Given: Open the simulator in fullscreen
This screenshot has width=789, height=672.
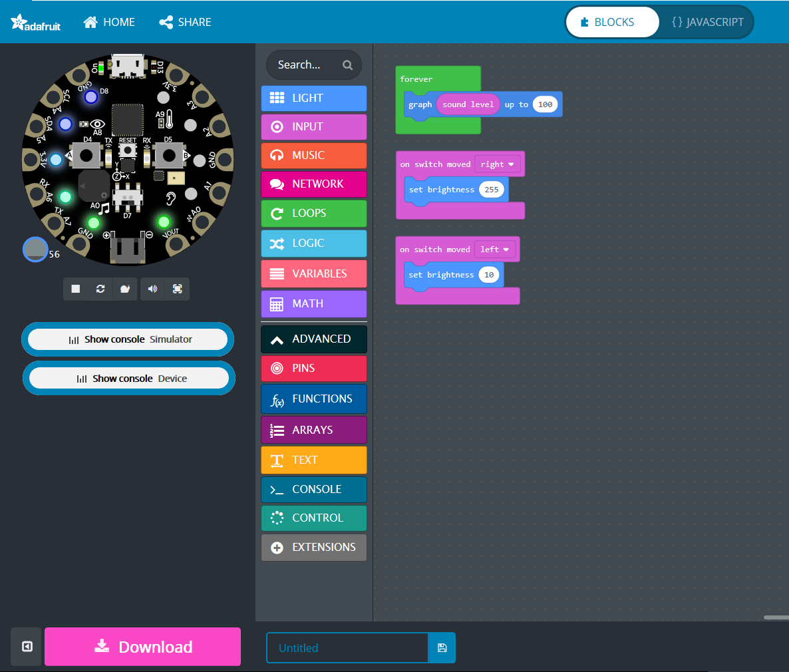Looking at the screenshot, I should tap(177, 289).
